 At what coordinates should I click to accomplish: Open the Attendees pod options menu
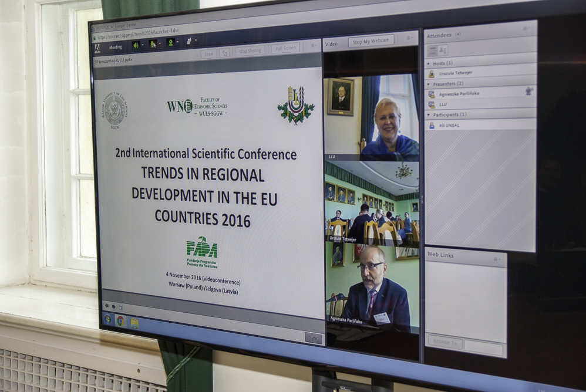(x=526, y=28)
